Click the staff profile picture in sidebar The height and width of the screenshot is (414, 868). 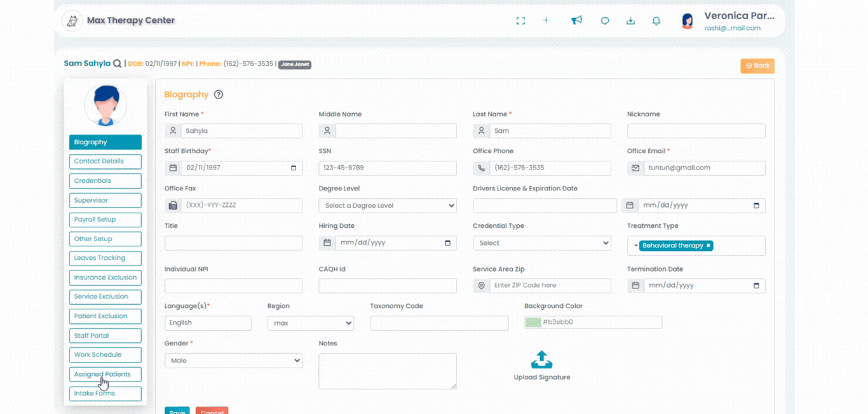pyautogui.click(x=105, y=105)
